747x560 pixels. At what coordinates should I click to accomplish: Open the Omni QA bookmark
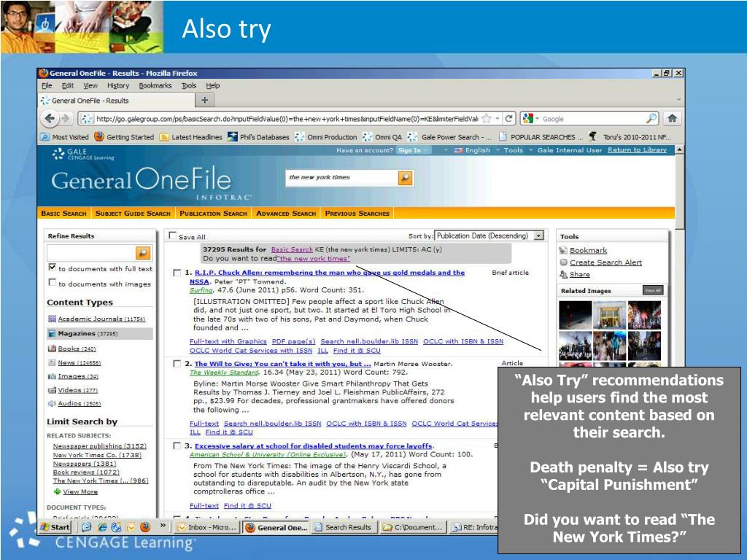[x=382, y=137]
